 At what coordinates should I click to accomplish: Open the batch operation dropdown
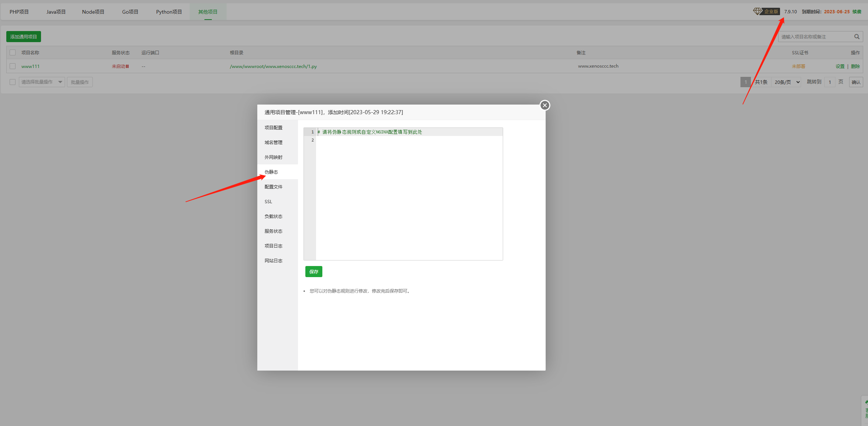pos(42,82)
